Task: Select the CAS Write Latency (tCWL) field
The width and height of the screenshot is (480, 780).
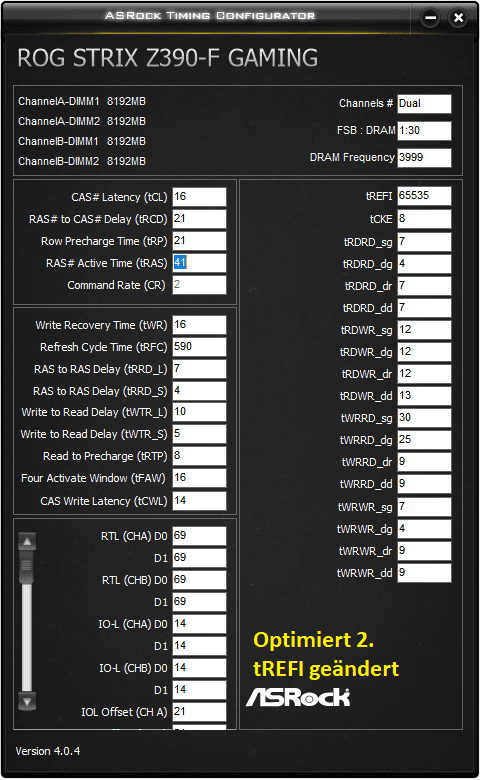Action: [x=199, y=500]
